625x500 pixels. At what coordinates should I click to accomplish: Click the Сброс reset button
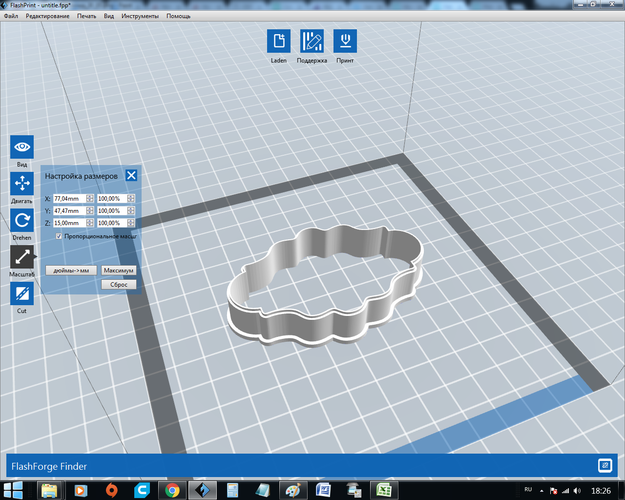(118, 285)
